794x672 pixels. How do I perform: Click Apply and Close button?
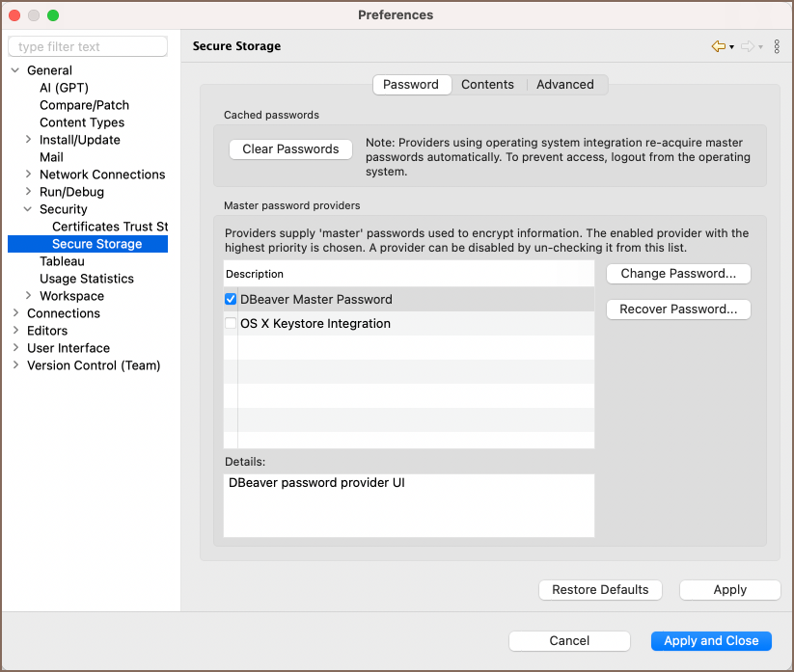711,641
